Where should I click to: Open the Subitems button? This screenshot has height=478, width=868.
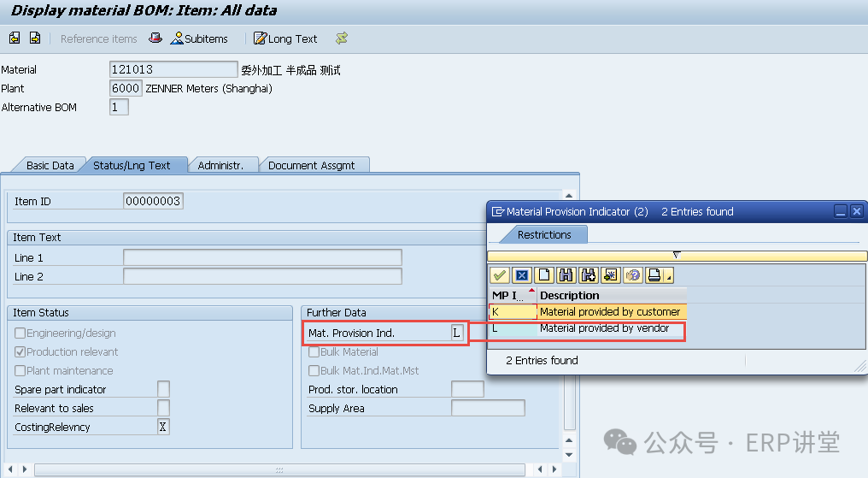[199, 38]
